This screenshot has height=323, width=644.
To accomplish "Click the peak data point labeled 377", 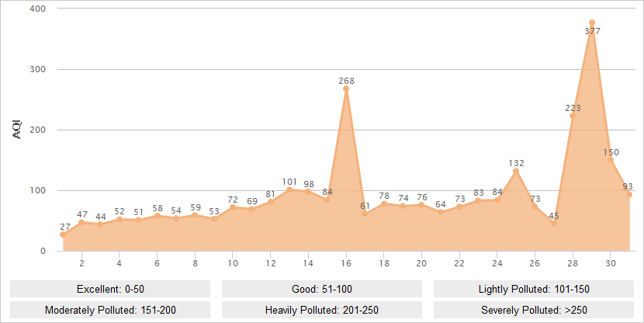I will (592, 23).
